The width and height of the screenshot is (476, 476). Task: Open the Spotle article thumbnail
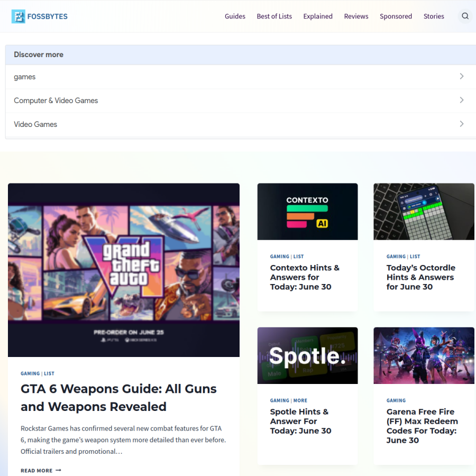tap(307, 355)
